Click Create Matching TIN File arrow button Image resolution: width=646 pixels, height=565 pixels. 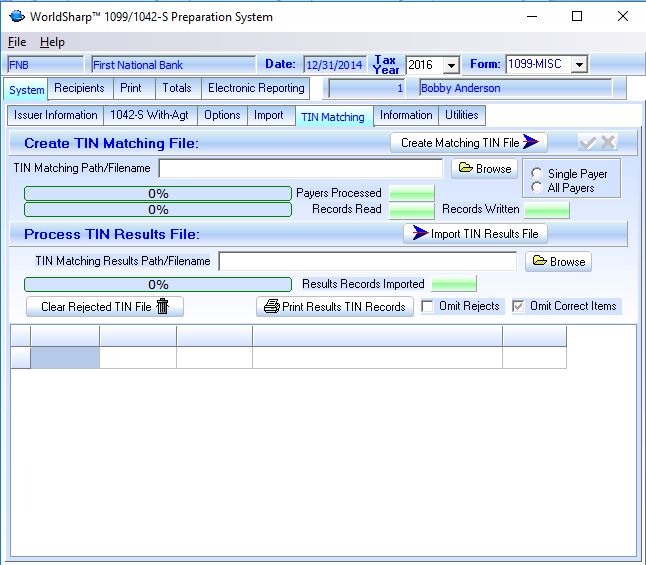click(x=469, y=143)
